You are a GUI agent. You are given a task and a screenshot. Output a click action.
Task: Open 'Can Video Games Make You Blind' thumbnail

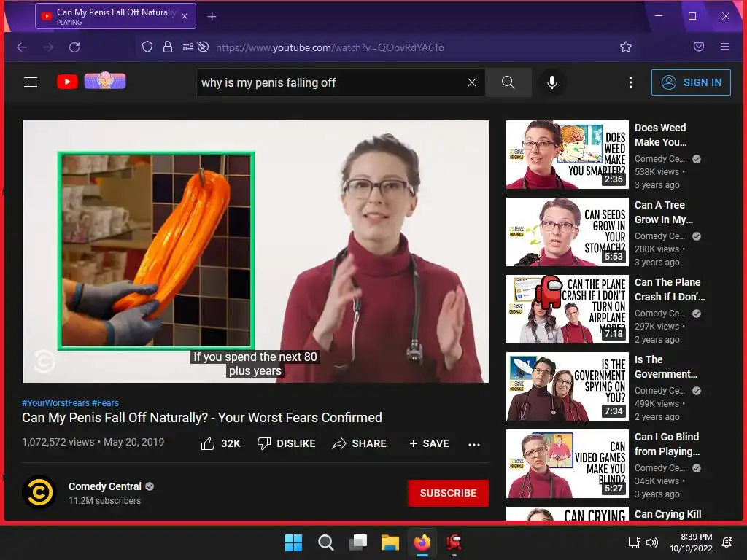click(x=568, y=464)
